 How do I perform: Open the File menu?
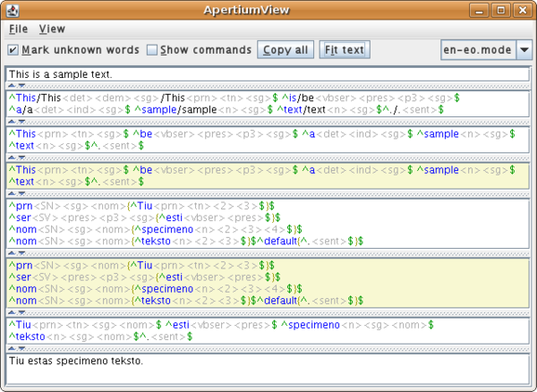18,30
